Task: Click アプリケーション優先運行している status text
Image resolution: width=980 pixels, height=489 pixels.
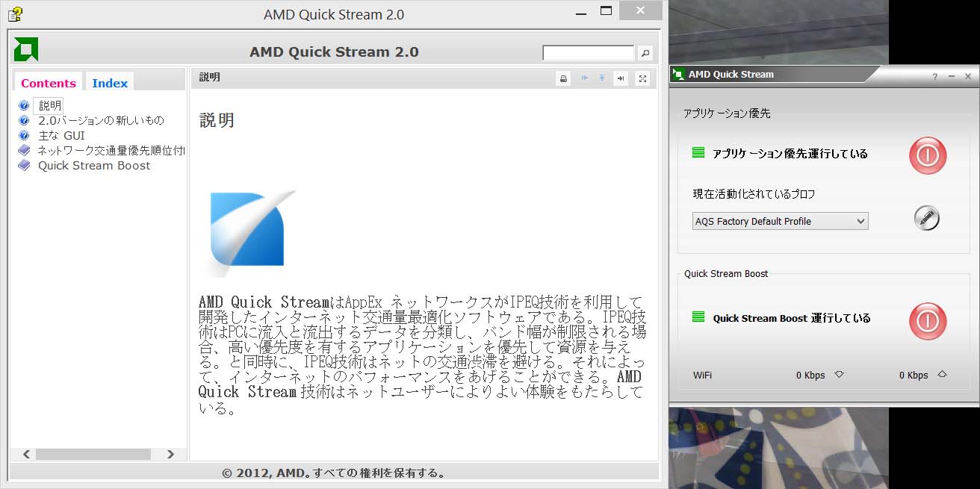Action: [x=790, y=153]
